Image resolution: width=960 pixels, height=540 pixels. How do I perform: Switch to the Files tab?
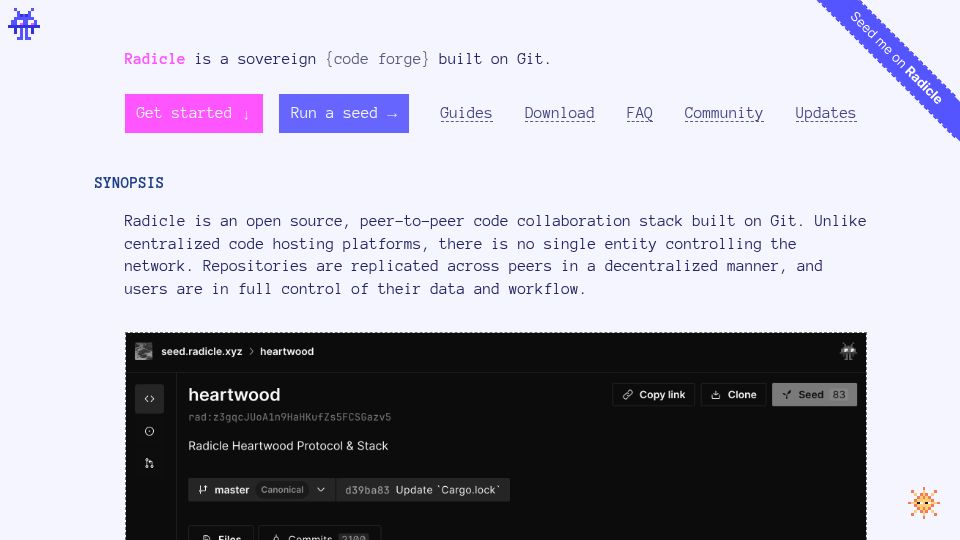[x=221, y=534]
